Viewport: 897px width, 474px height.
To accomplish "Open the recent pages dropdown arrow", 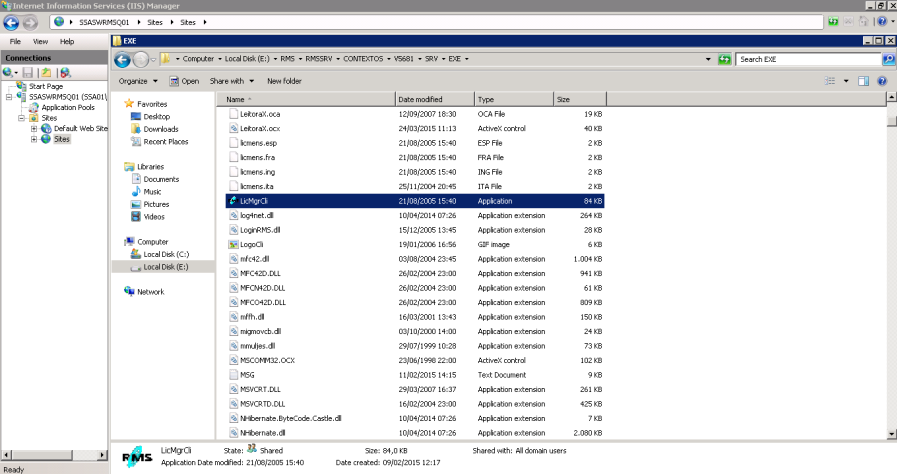I will pyautogui.click(x=153, y=59).
